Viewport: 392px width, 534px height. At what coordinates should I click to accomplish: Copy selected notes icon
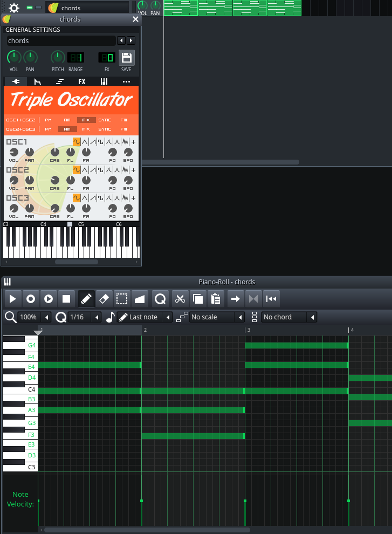pos(198,299)
